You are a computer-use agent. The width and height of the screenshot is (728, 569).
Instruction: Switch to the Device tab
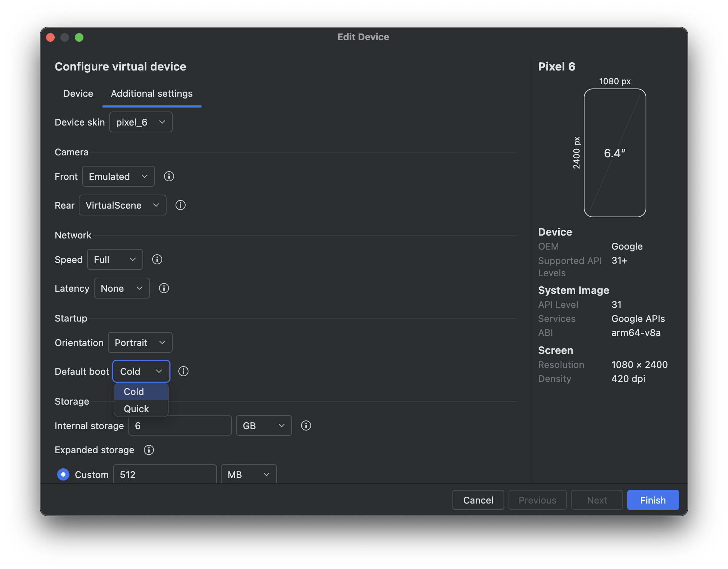point(78,94)
